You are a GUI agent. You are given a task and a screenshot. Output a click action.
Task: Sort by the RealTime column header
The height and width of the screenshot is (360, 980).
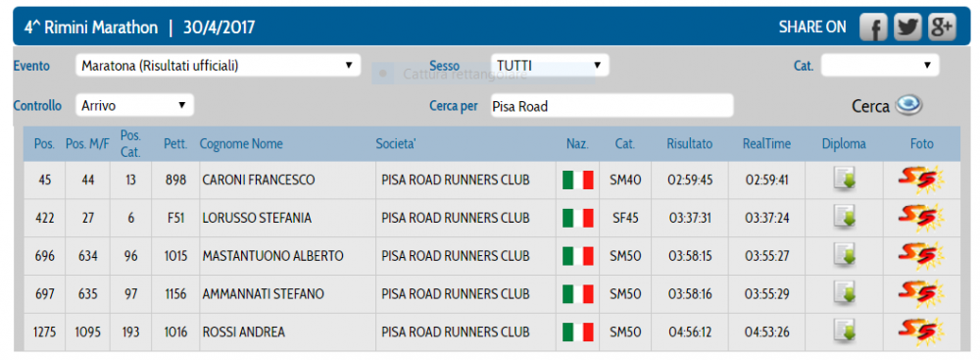coord(766,144)
